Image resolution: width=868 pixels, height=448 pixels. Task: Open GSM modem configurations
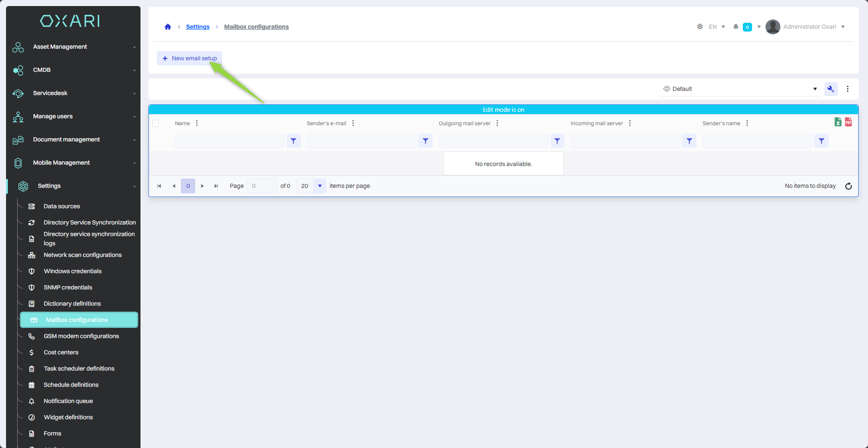click(x=81, y=336)
